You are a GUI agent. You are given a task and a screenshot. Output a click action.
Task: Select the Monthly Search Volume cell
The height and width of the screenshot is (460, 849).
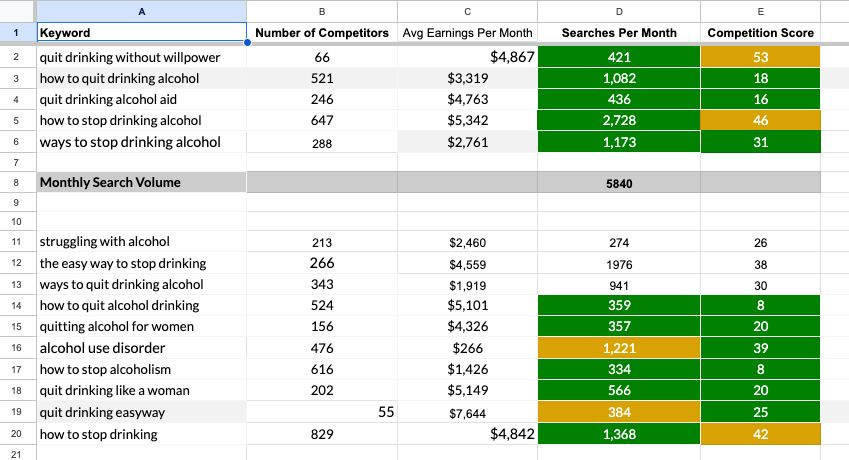[141, 182]
